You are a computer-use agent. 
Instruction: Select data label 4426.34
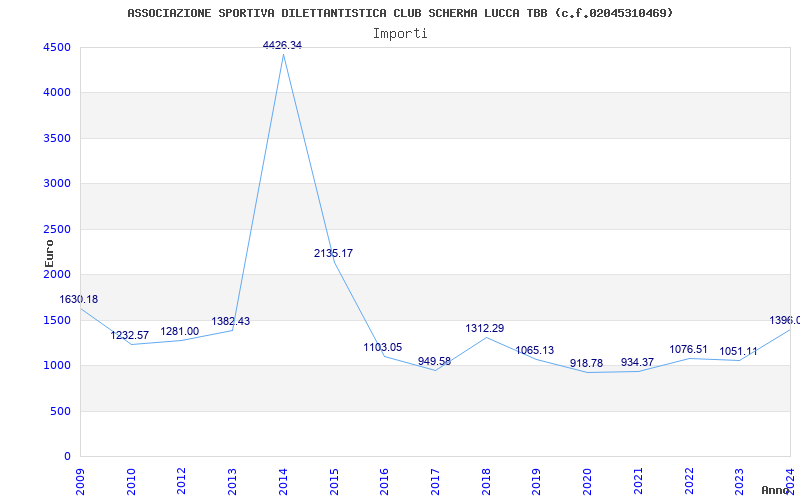282,45
